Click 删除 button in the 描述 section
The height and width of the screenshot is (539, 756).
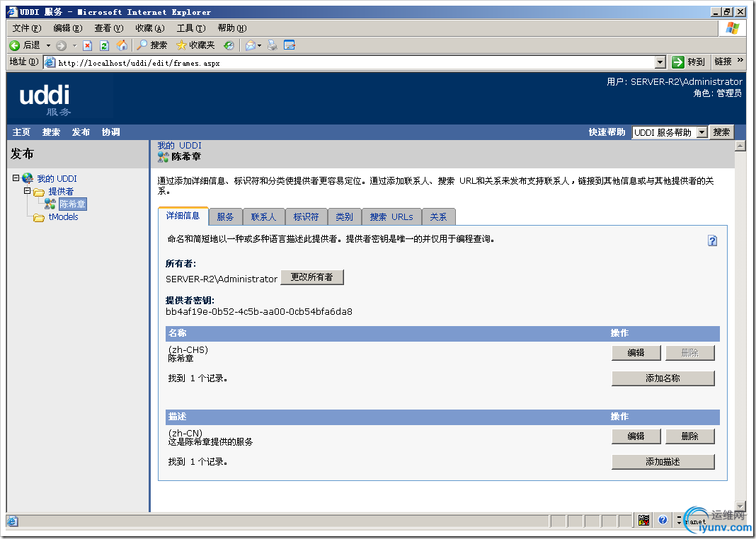(690, 436)
